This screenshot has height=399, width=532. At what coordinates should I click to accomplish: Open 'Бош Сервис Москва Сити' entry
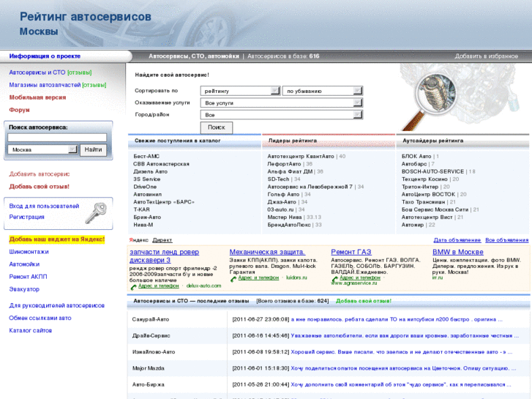pos(435,209)
